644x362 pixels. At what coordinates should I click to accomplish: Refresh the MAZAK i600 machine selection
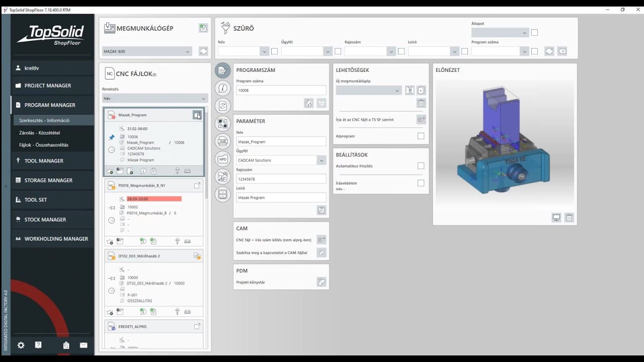(203, 51)
